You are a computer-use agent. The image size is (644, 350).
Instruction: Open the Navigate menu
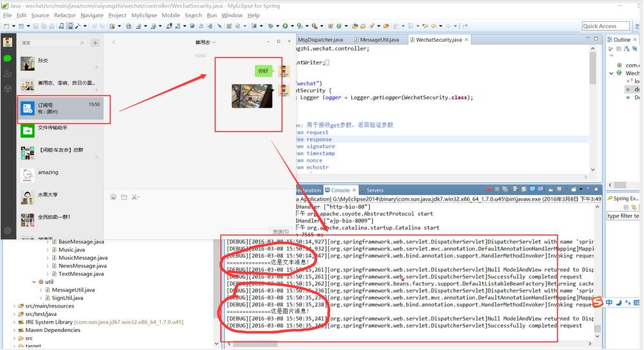click(x=92, y=15)
